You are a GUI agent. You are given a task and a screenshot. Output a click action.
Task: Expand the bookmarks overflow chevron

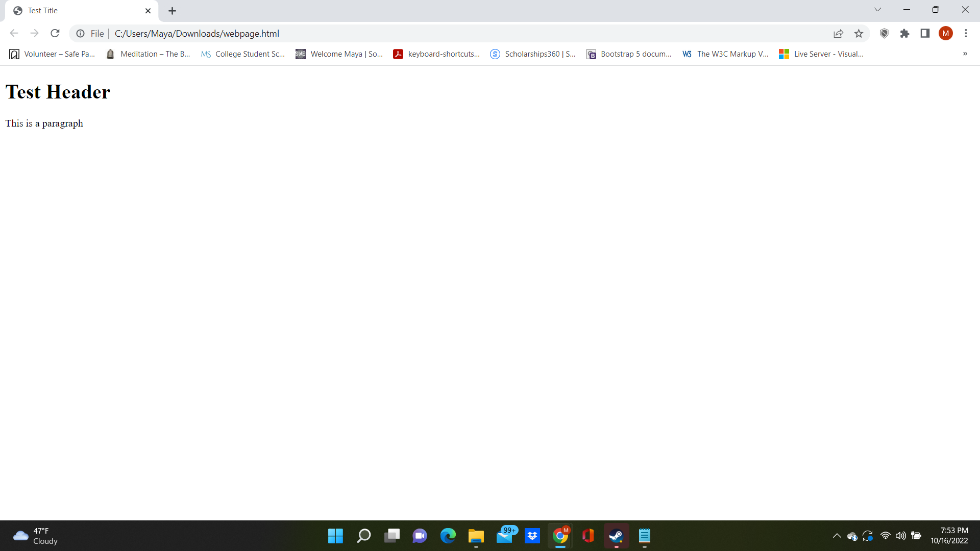point(965,54)
